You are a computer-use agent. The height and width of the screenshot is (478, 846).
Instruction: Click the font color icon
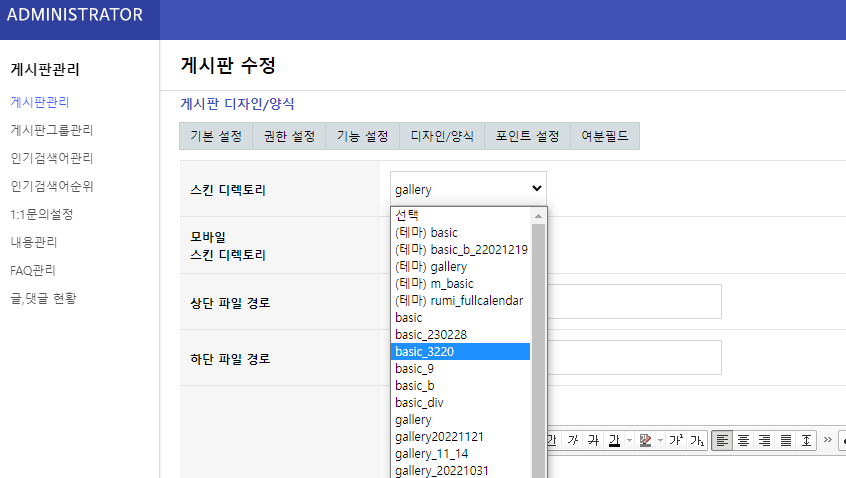click(613, 440)
